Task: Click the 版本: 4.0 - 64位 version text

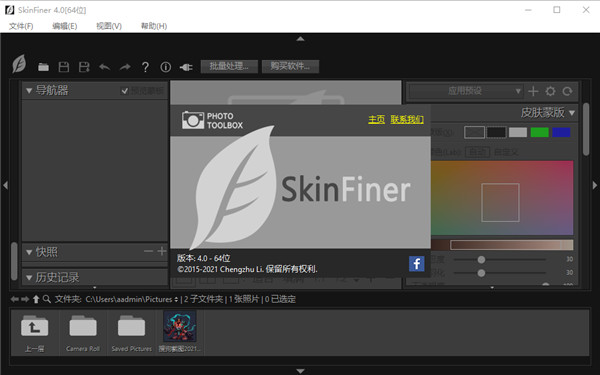Action: pyautogui.click(x=203, y=258)
